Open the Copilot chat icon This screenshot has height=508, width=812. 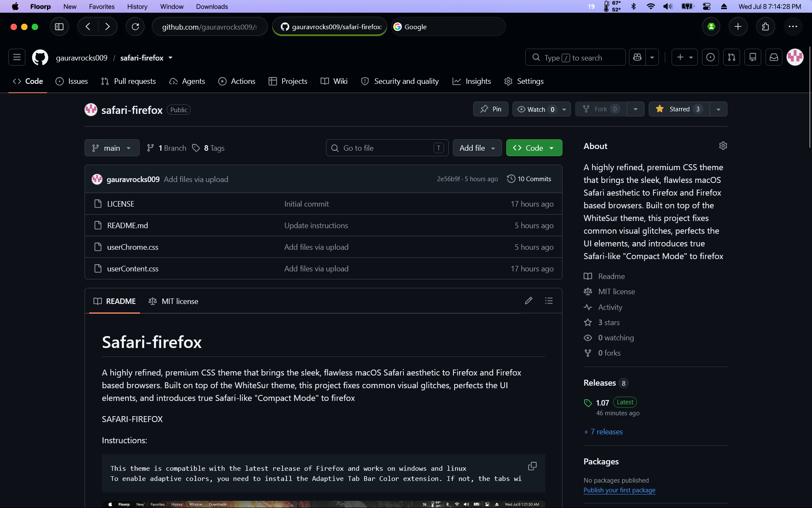coord(637,57)
